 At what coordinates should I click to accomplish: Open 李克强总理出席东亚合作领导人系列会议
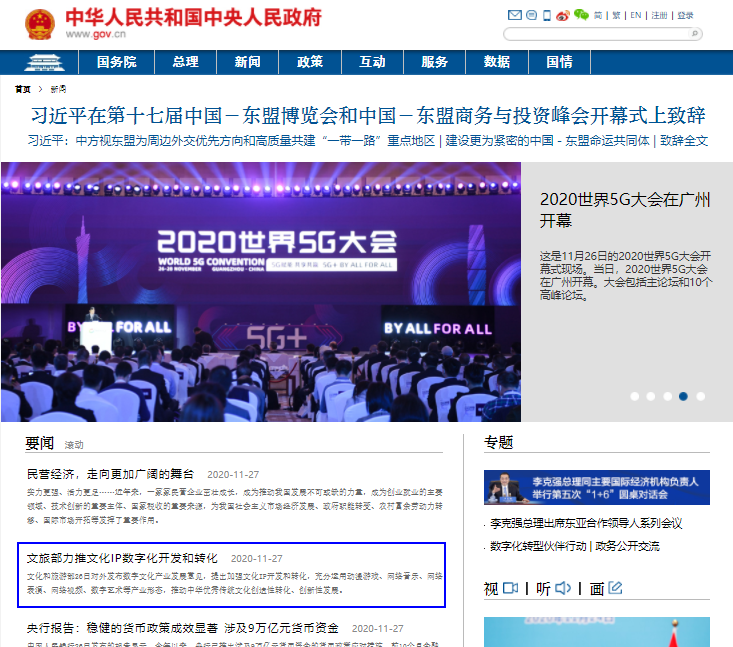coord(586,523)
